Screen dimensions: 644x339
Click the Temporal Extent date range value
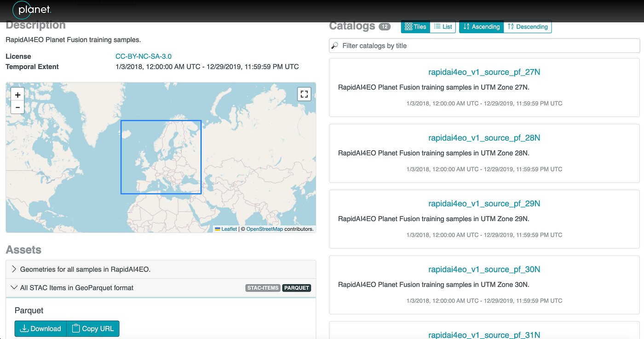pos(207,67)
